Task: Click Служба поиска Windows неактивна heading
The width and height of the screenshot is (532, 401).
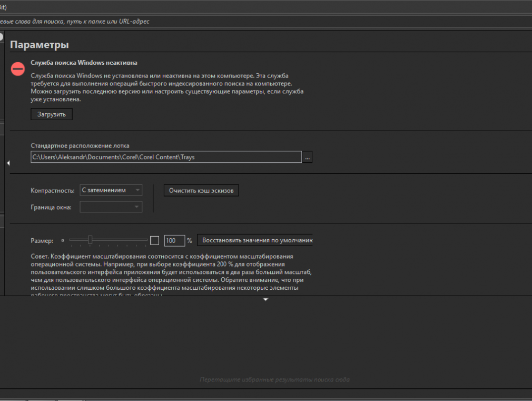Action: click(84, 63)
